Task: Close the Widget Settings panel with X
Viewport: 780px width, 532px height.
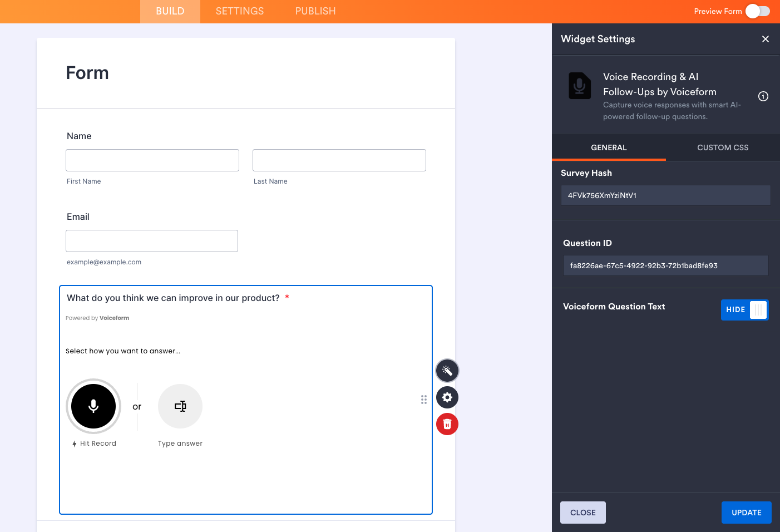Action: pyautogui.click(x=766, y=39)
